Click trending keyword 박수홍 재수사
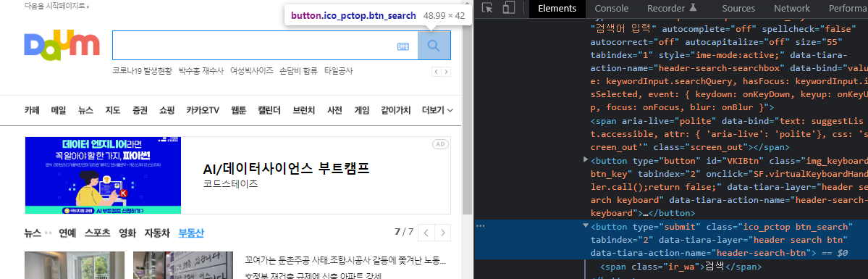 click(x=201, y=71)
